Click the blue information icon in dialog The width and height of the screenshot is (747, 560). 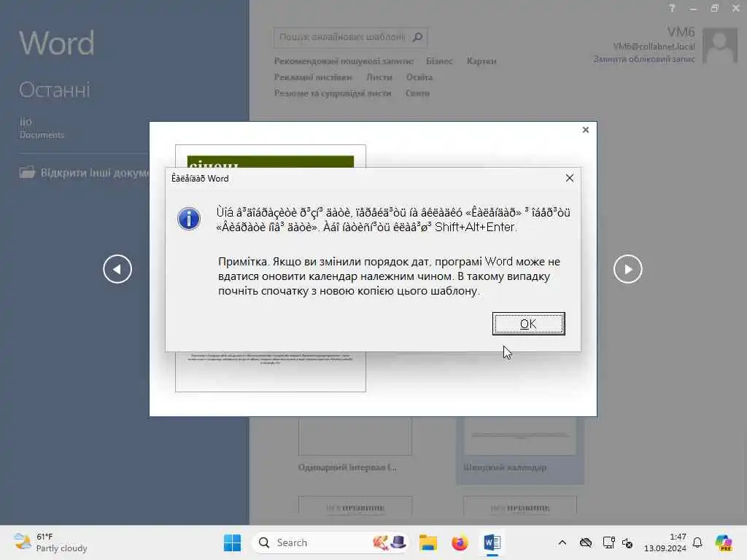tap(189, 219)
